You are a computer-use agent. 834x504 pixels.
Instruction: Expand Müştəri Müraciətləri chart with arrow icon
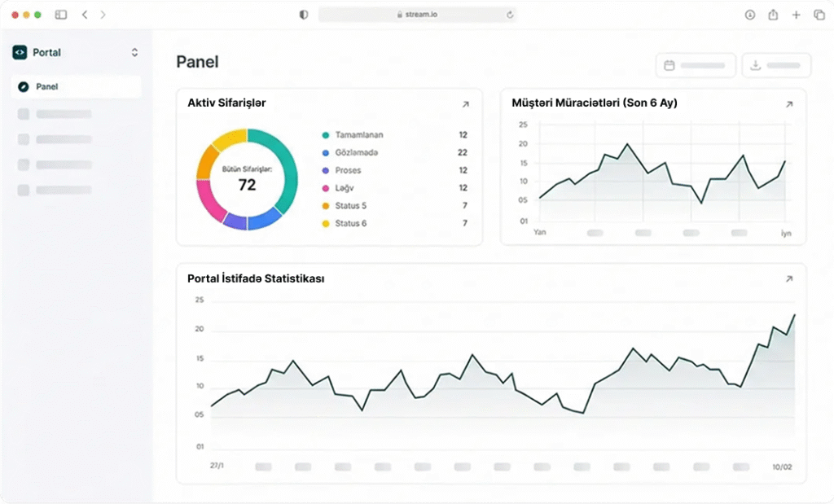pos(788,104)
